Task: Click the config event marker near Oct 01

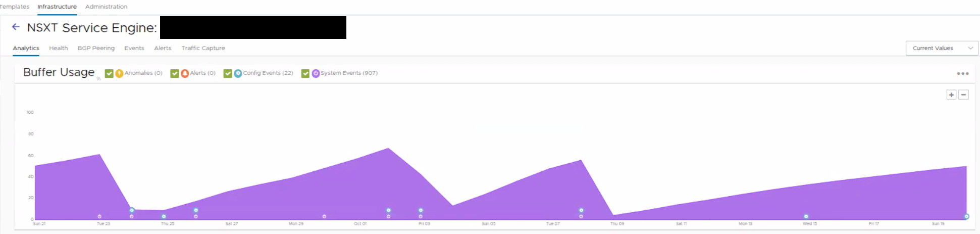Action: (388, 210)
